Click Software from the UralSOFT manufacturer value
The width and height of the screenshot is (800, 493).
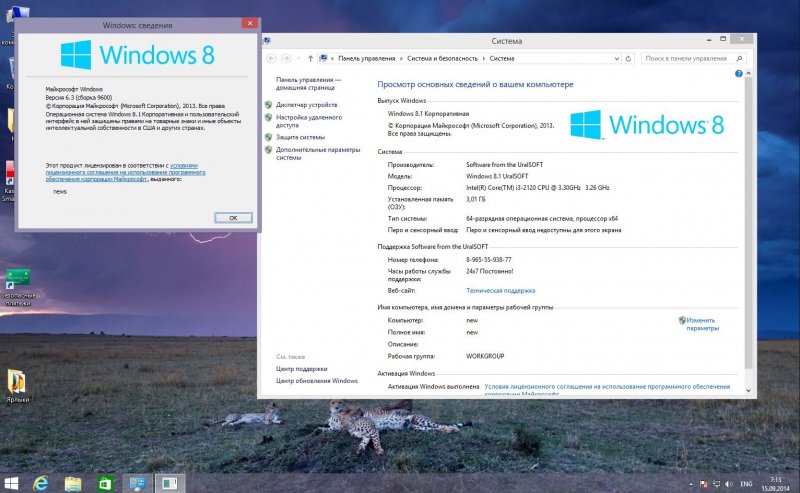504,165
